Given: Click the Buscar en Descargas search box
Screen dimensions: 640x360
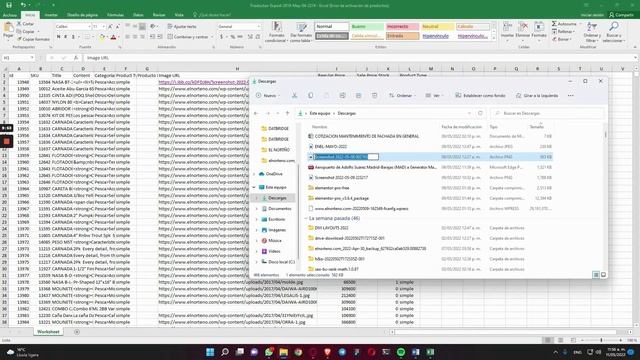Looking at the screenshot, I should (x=547, y=113).
